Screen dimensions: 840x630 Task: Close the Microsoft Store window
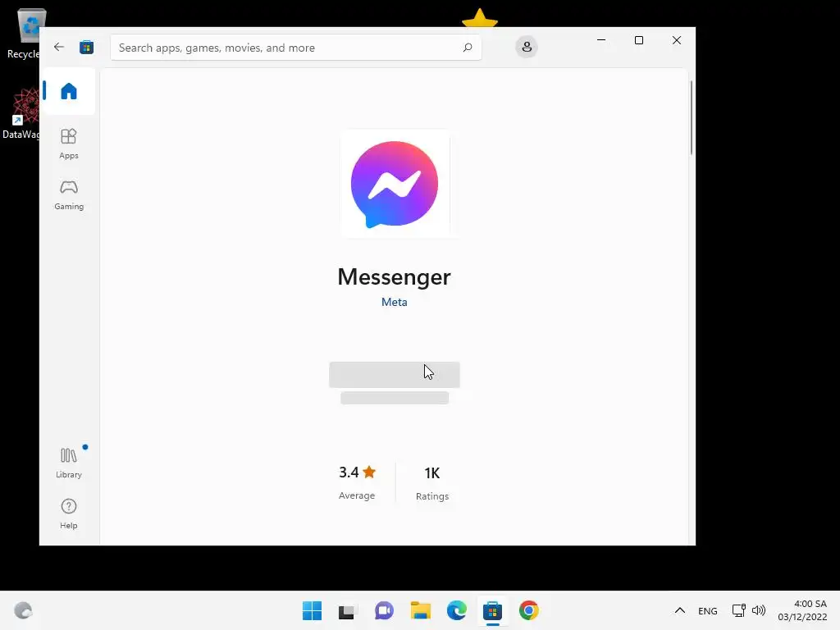point(677,40)
